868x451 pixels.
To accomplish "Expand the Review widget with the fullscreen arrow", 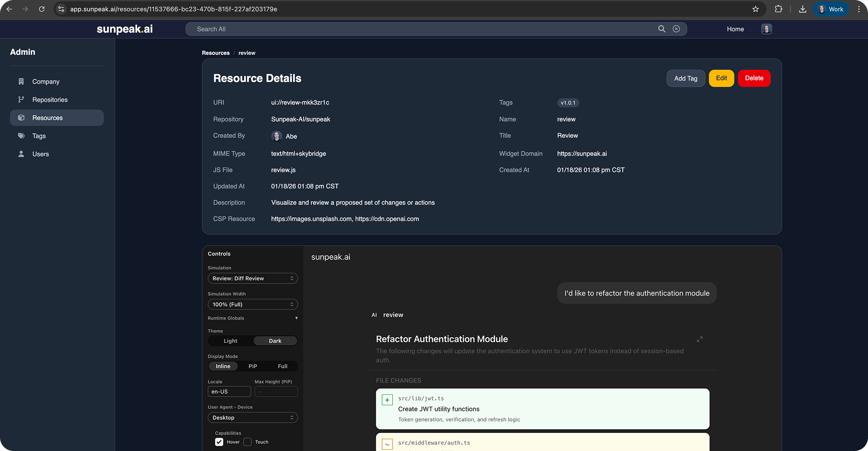I will click(x=699, y=339).
